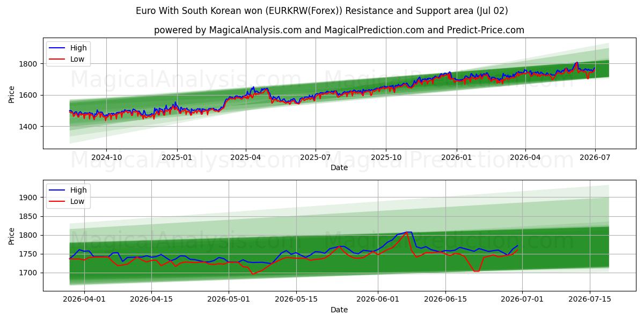Click the 2026-07-01 tick label
This screenshot has height=322, width=644.
[x=523, y=299]
